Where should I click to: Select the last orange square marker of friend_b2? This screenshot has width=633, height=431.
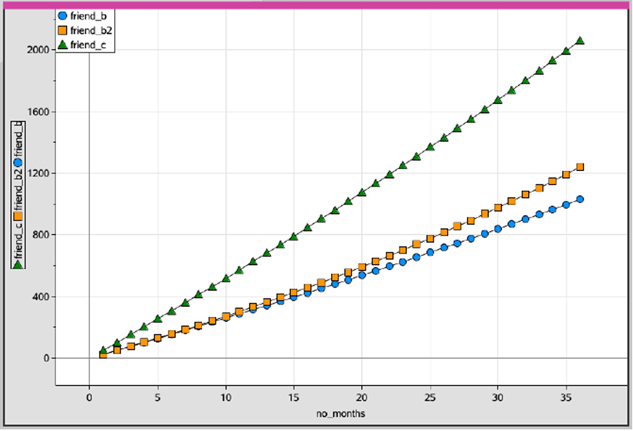pyautogui.click(x=580, y=167)
